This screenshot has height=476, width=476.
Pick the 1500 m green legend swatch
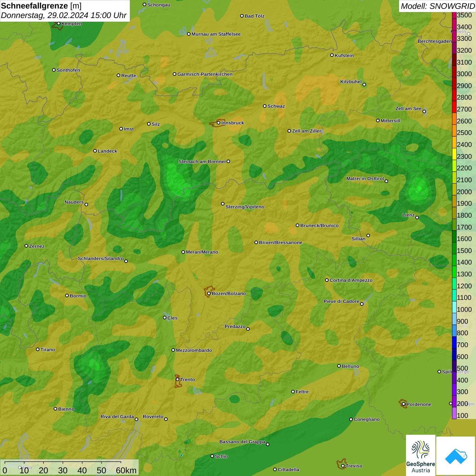454,248
